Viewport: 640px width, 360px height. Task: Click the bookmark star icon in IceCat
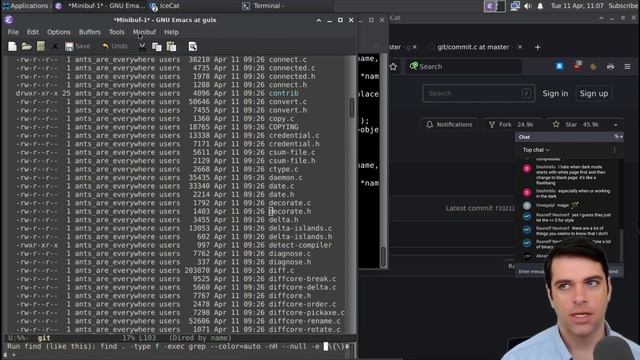click(x=393, y=67)
